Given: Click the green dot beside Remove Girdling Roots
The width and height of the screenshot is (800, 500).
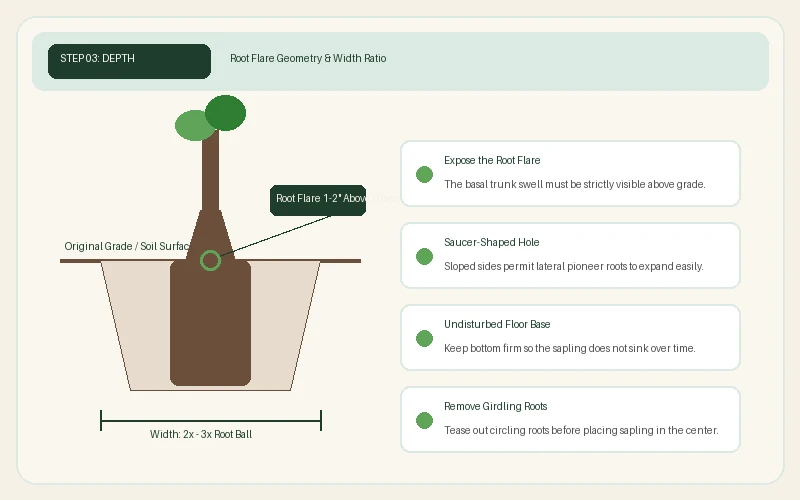Looking at the screenshot, I should coord(424,420).
